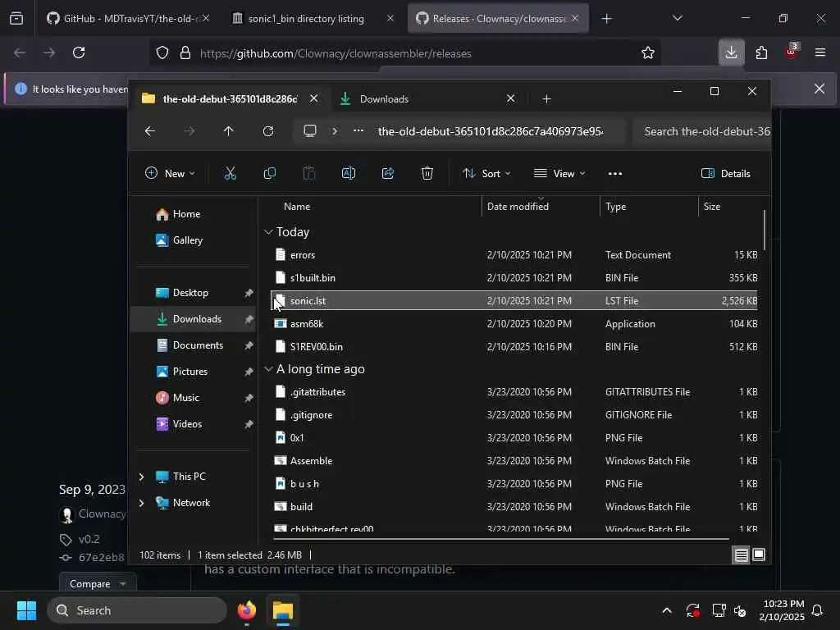Rename the file using the Rename icon
This screenshot has width=840, height=630.
tap(348, 173)
